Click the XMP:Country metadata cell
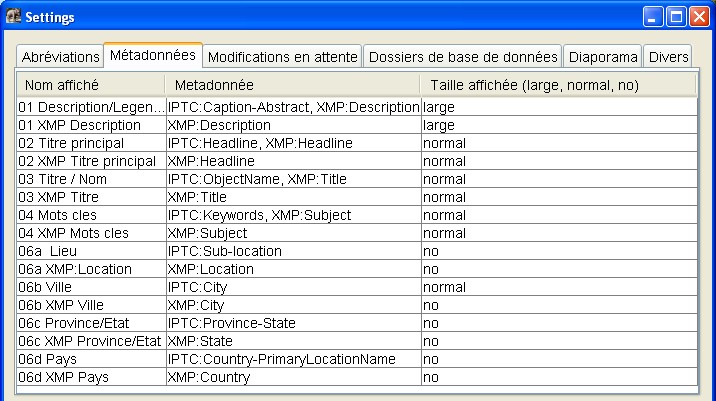The width and height of the screenshot is (716, 401). (x=294, y=377)
